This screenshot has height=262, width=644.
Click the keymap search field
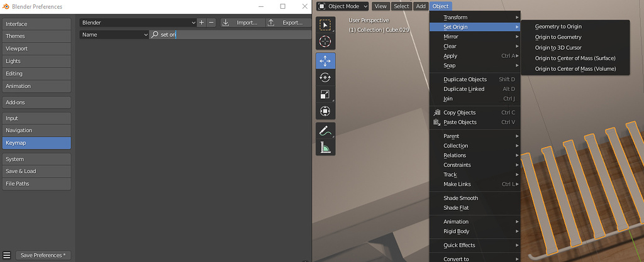pos(230,35)
